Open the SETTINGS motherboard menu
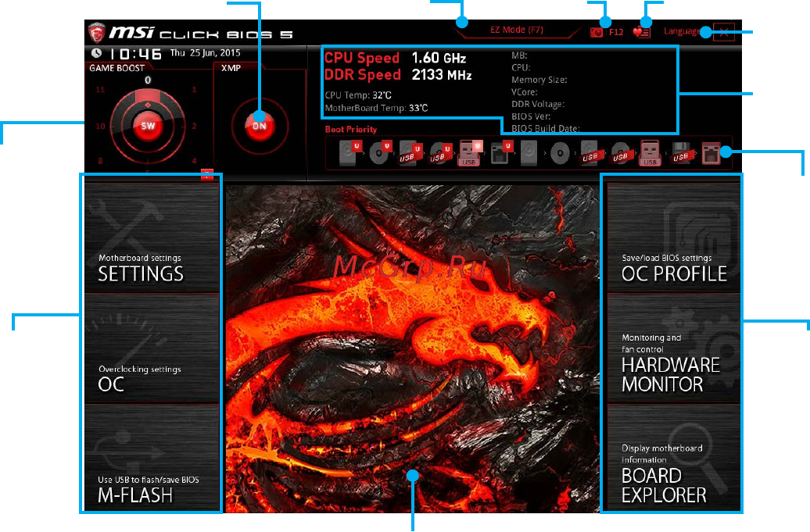The height and width of the screenshot is (532, 810). click(x=152, y=237)
